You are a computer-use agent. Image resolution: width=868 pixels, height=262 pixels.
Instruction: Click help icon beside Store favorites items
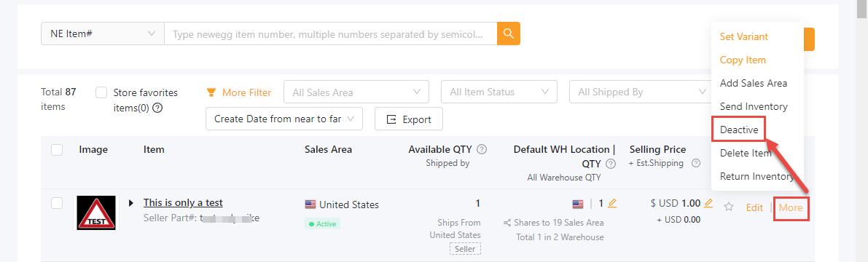pos(157,108)
